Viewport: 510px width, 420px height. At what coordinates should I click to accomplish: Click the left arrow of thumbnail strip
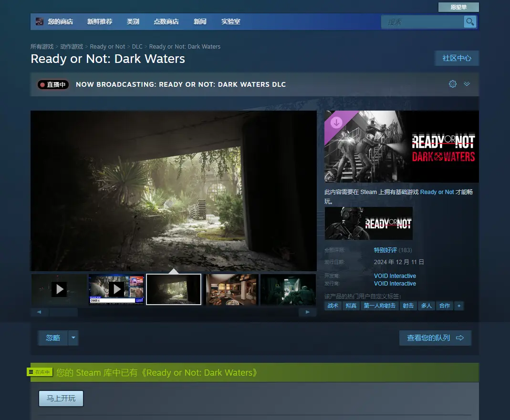39,312
